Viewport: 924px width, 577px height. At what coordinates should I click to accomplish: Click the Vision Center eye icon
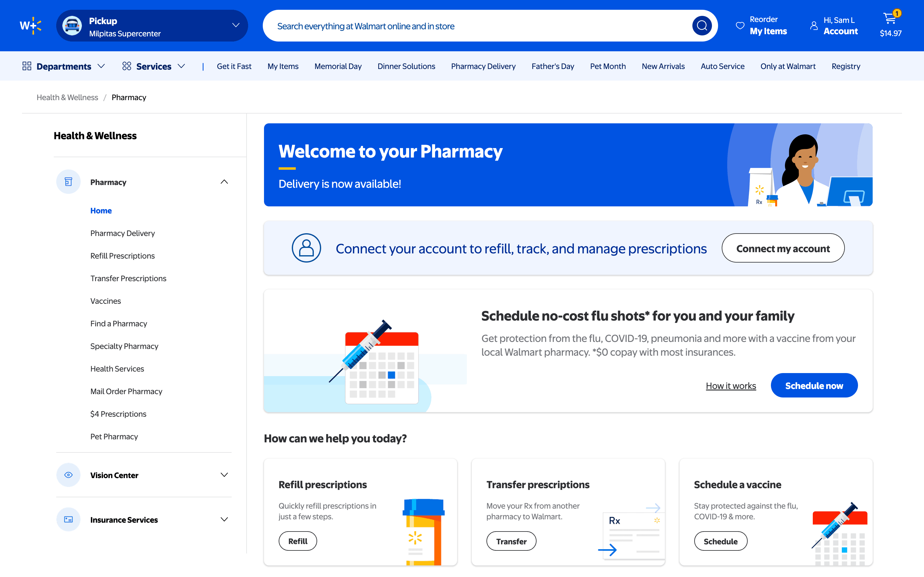(68, 475)
